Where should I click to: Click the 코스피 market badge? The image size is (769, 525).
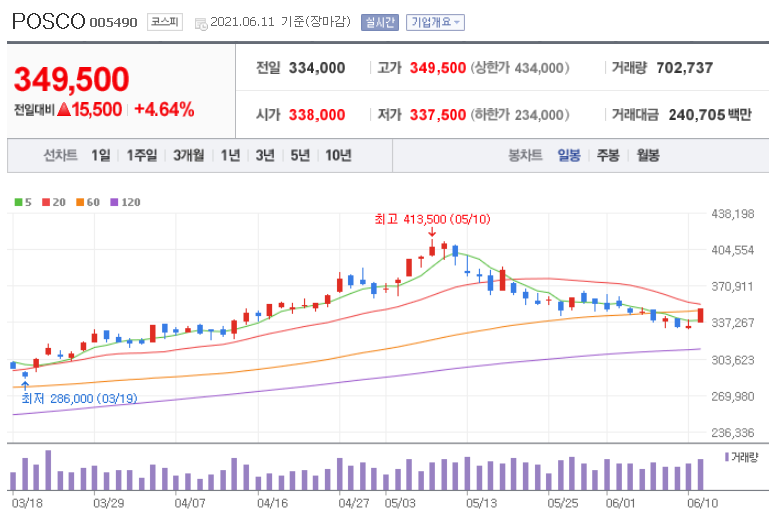point(165,22)
